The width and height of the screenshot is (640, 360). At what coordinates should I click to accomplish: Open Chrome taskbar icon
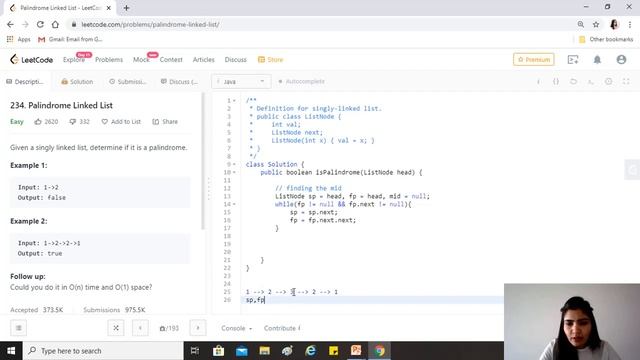point(380,351)
